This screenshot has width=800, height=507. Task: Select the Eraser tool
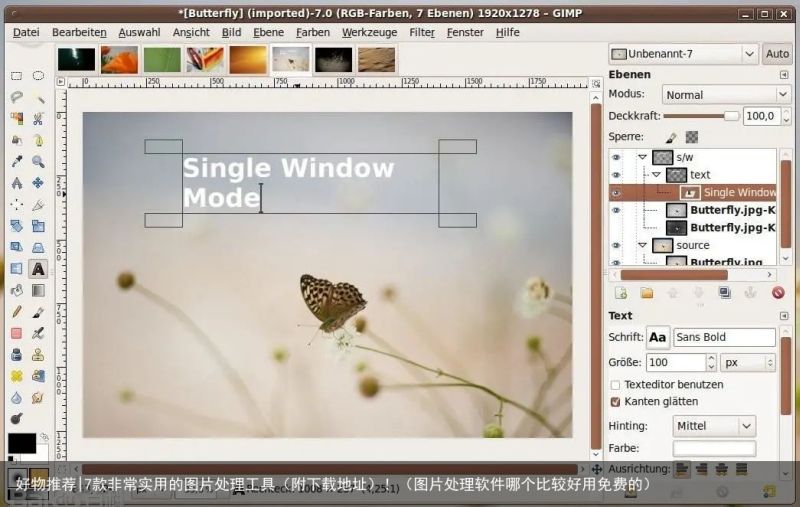click(x=16, y=333)
